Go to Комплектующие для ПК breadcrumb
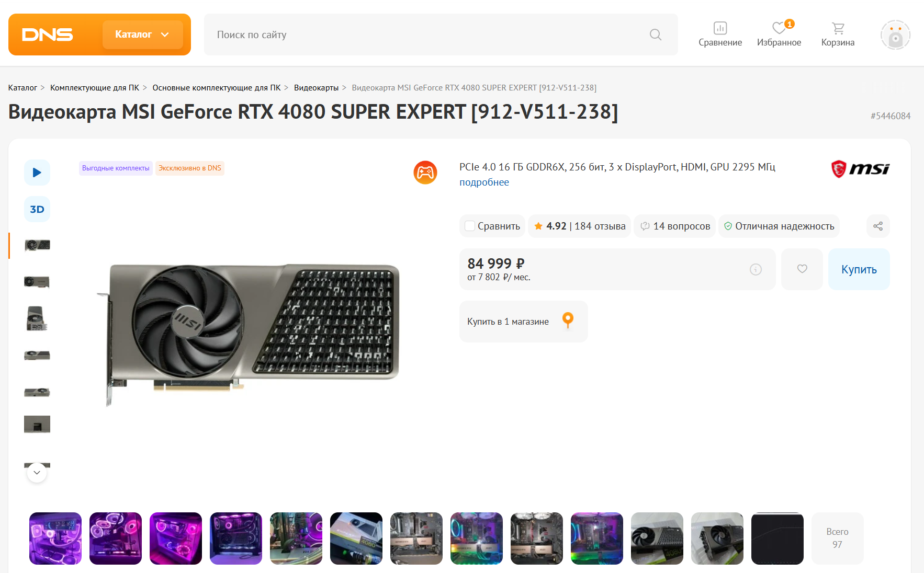 [95, 88]
